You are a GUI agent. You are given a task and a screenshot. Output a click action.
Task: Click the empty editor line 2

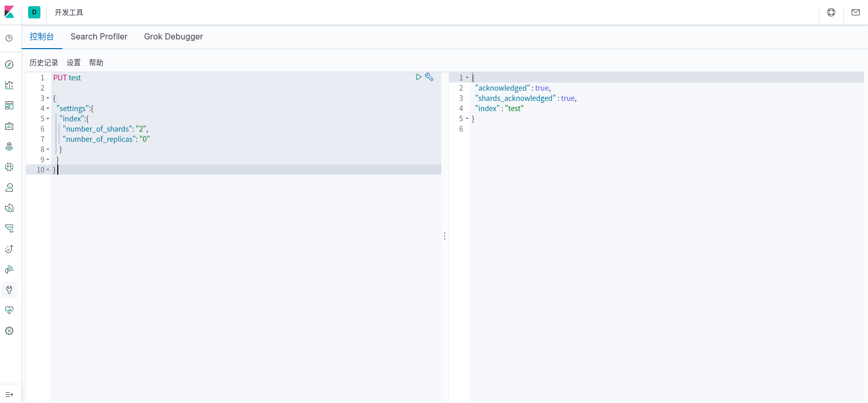(x=246, y=88)
